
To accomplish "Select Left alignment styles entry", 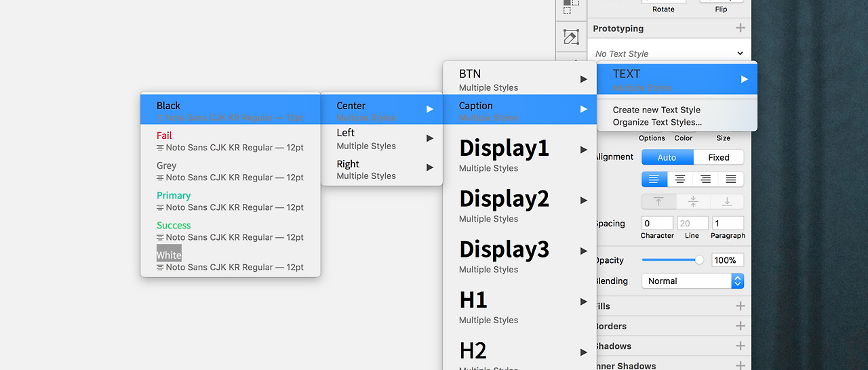I will point(382,139).
